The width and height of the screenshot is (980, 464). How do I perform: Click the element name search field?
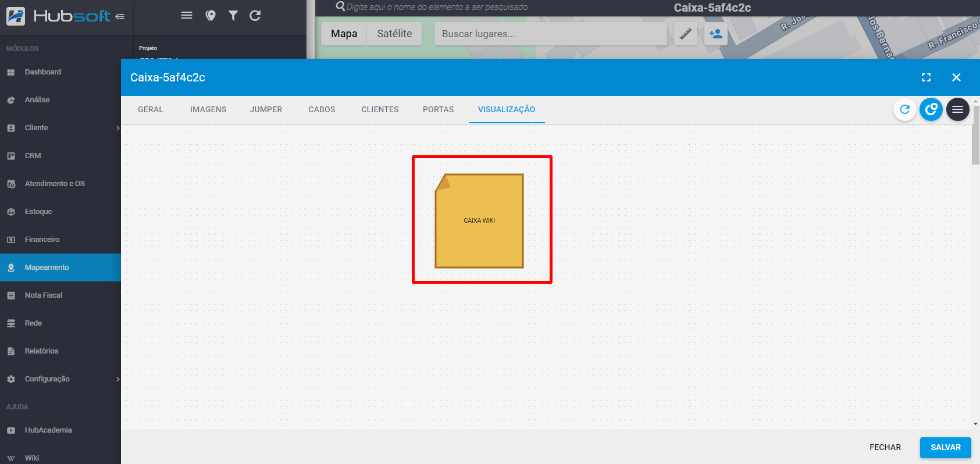[x=437, y=7]
